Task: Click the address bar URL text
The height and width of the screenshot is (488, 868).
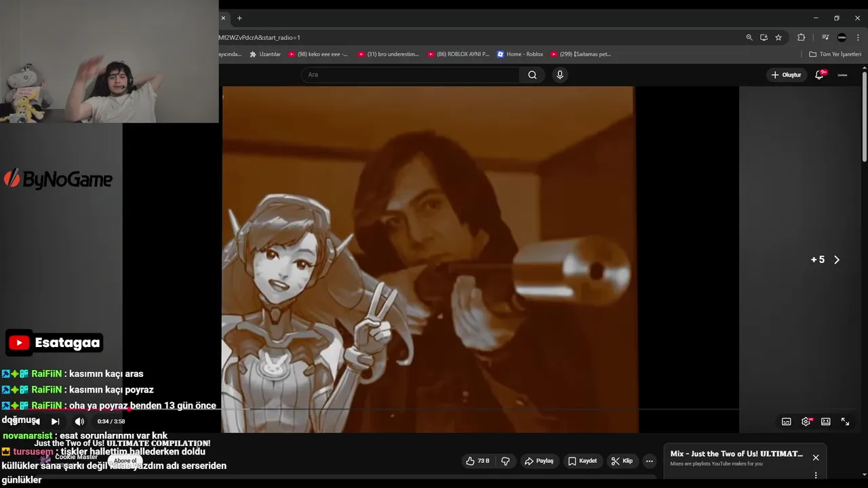Action: tap(260, 37)
